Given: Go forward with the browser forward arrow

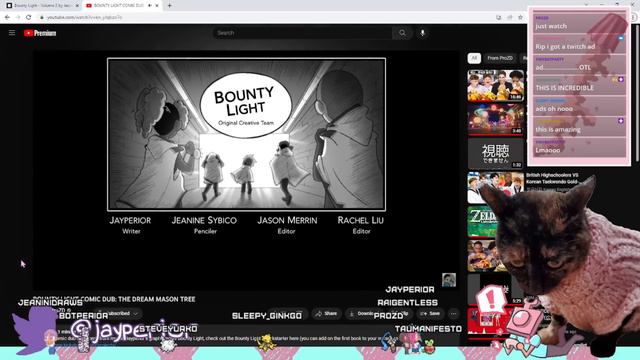Looking at the screenshot, I should coord(18,17).
